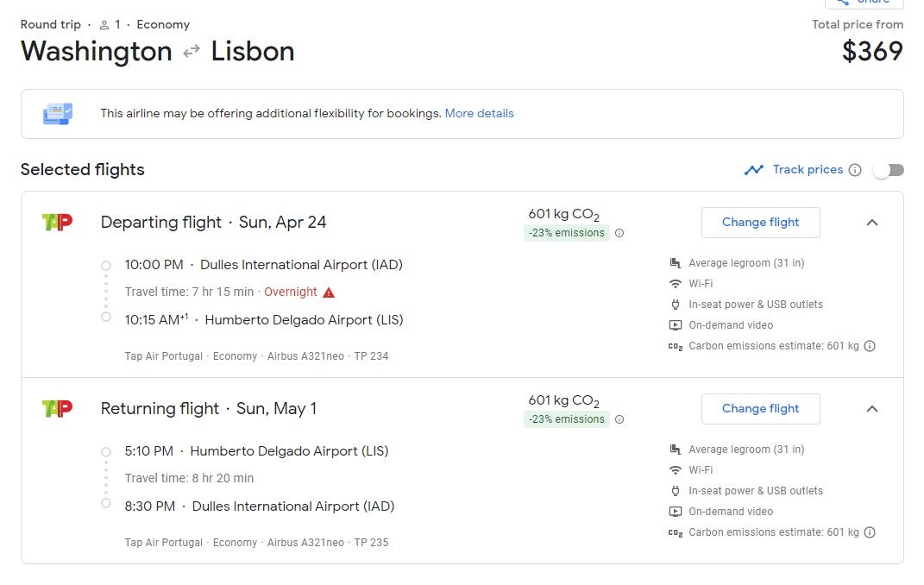
Task: Click the Track prices graph icon
Action: [754, 170]
